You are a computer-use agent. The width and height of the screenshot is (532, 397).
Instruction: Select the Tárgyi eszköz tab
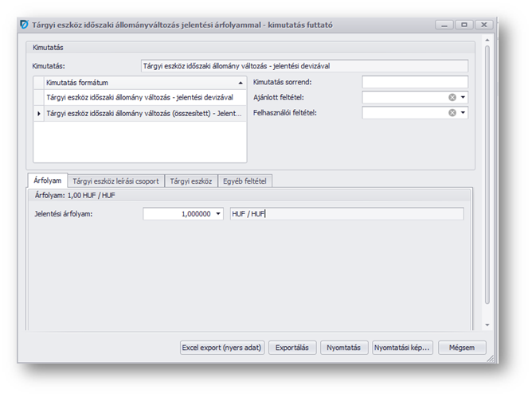click(190, 181)
